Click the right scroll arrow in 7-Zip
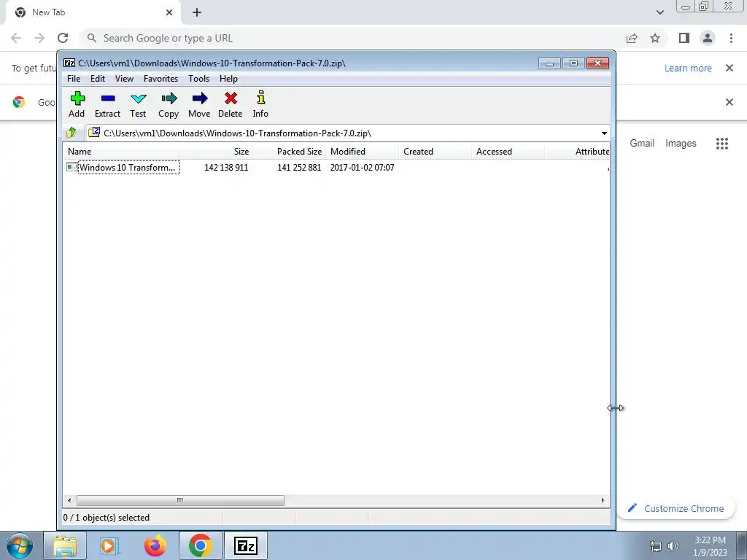The height and width of the screenshot is (560, 747). click(603, 500)
